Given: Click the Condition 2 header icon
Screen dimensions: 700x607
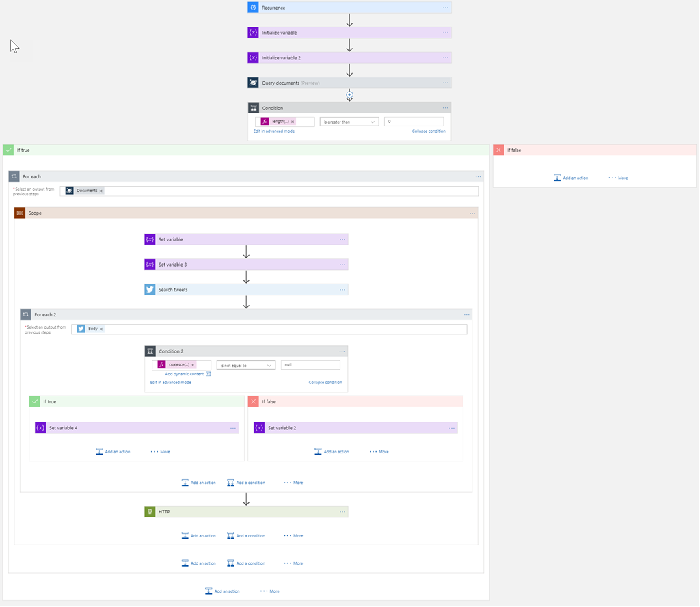Looking at the screenshot, I should [150, 351].
